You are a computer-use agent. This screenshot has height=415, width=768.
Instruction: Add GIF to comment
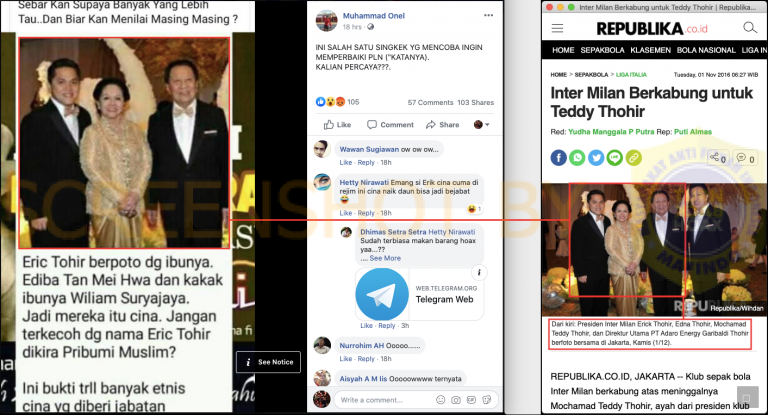pos(471,400)
